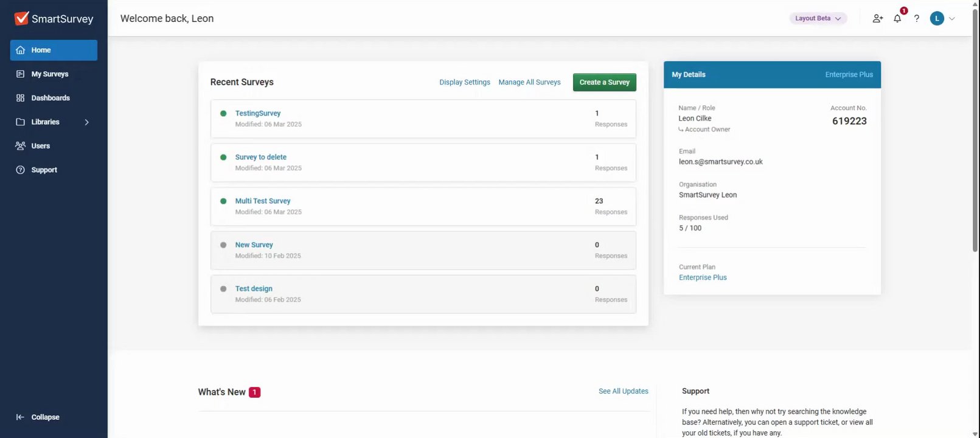Viewport: 980px width, 438px height.
Task: Click grey status dot for New Survey
Action: click(223, 245)
